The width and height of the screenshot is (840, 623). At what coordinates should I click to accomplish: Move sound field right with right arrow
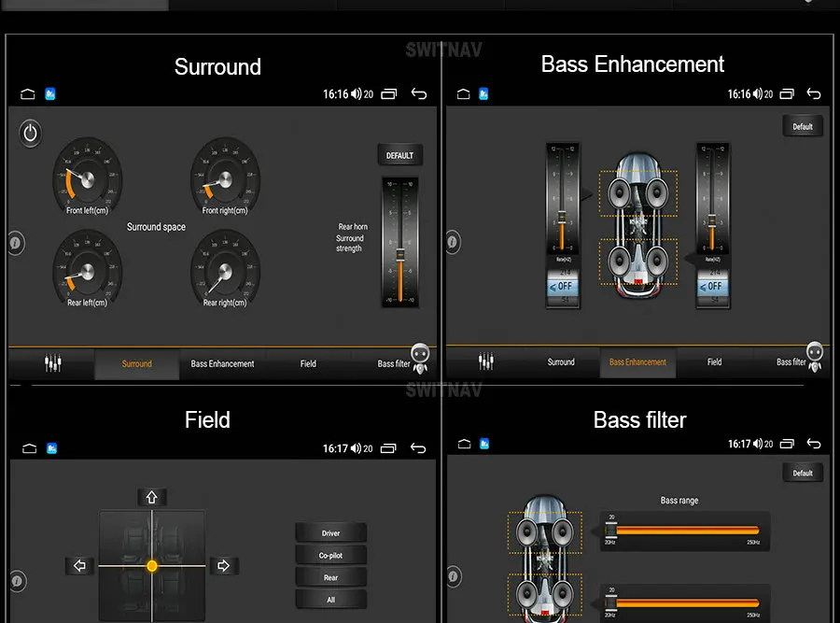(223, 566)
